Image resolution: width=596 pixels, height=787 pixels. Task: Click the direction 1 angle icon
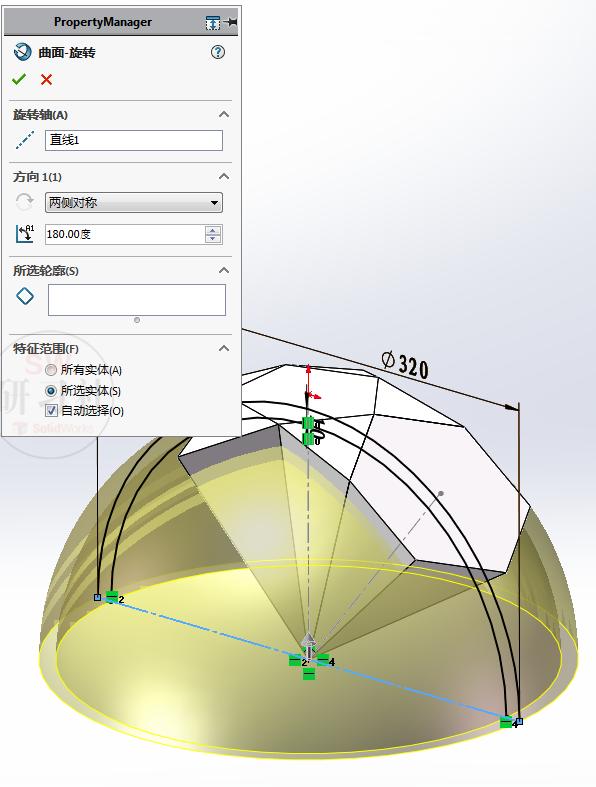pyautogui.click(x=25, y=234)
